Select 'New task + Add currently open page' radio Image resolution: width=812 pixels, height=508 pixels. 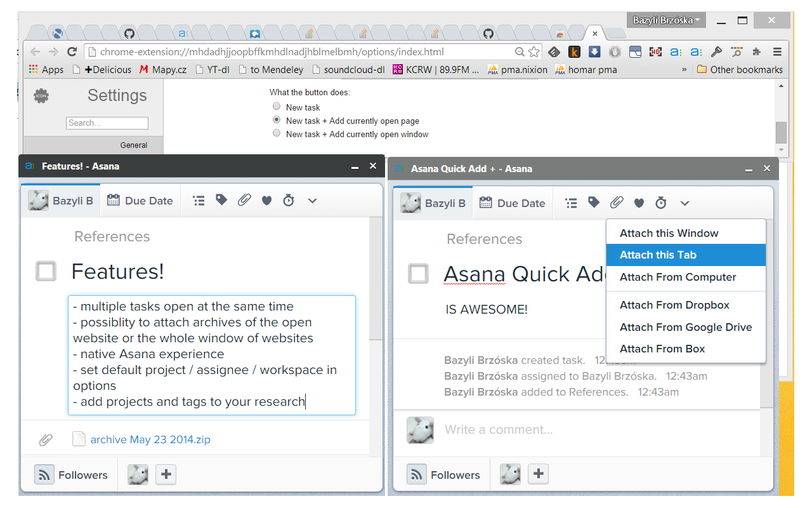[x=276, y=120]
